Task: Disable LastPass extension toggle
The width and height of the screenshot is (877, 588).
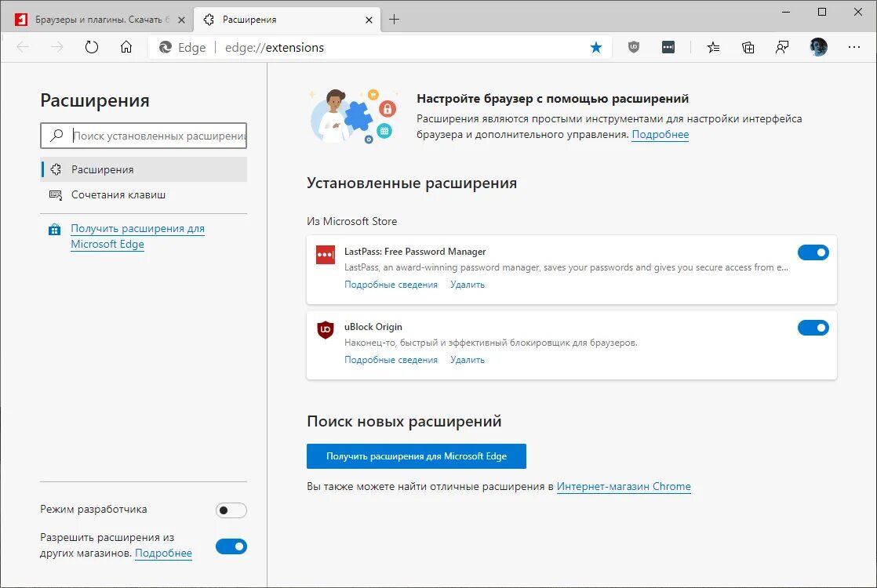Action: tap(813, 252)
